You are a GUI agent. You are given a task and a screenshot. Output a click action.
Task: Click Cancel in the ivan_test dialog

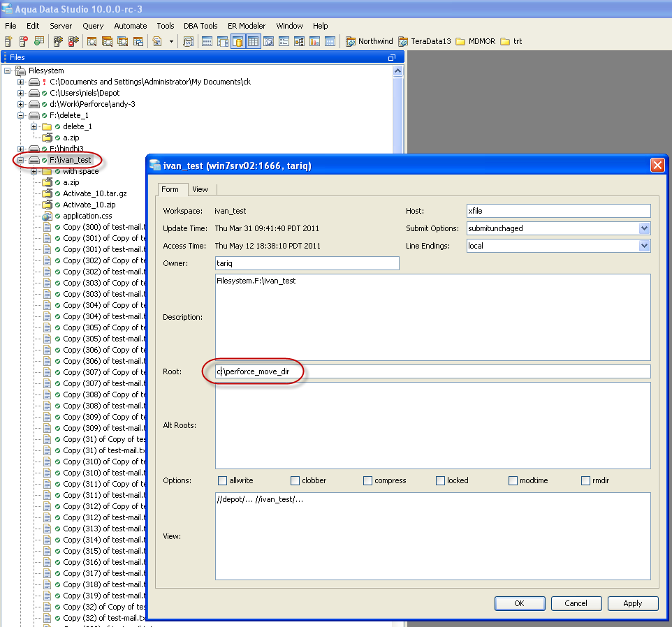point(576,603)
